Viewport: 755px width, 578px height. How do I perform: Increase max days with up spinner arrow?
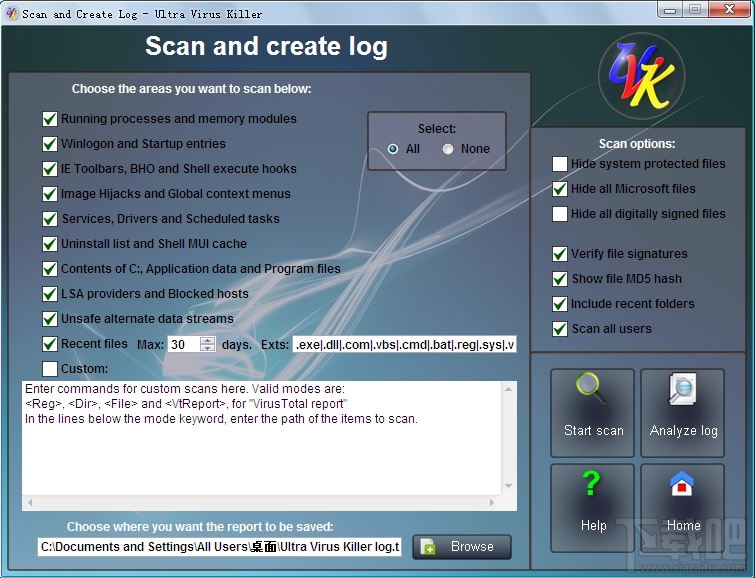tap(208, 340)
